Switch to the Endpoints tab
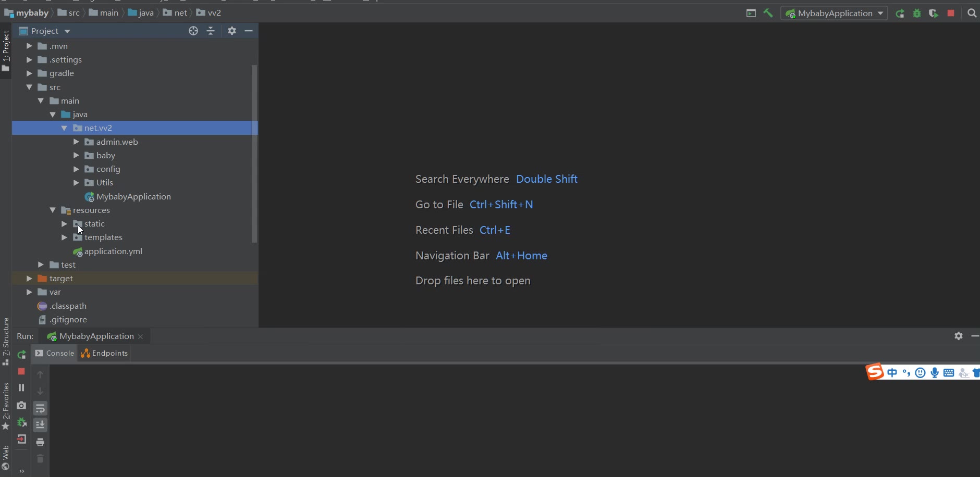Screen dimensions: 980x477 (104, 353)
